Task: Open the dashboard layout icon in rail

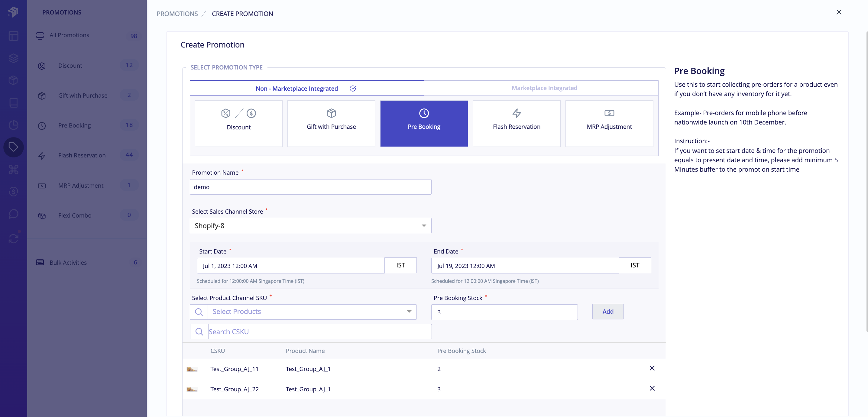Action: click(13, 36)
